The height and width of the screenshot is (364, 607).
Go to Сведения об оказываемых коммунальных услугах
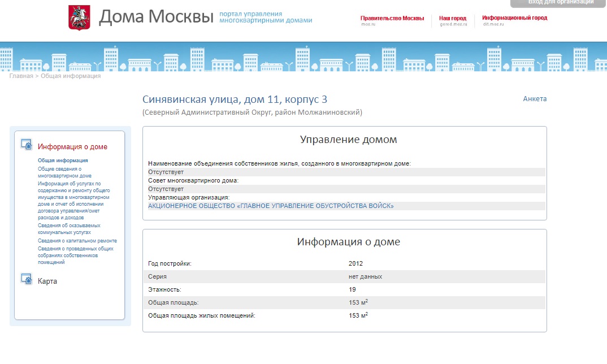pos(69,228)
